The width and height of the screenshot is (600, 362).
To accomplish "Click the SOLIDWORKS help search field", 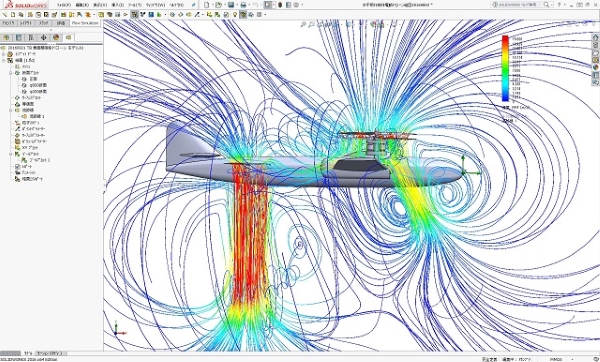I will 521,5.
